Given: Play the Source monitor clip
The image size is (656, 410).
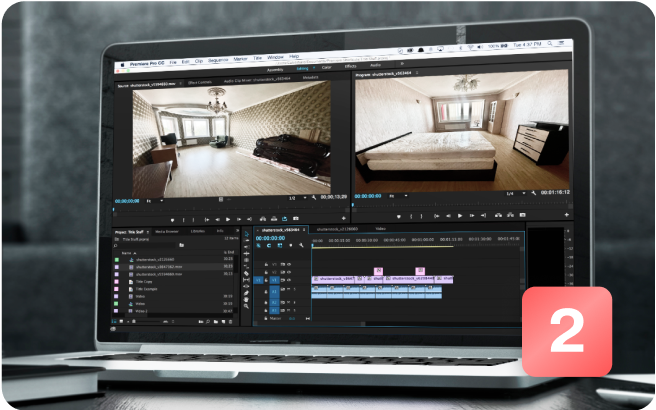Looking at the screenshot, I should 228,219.
